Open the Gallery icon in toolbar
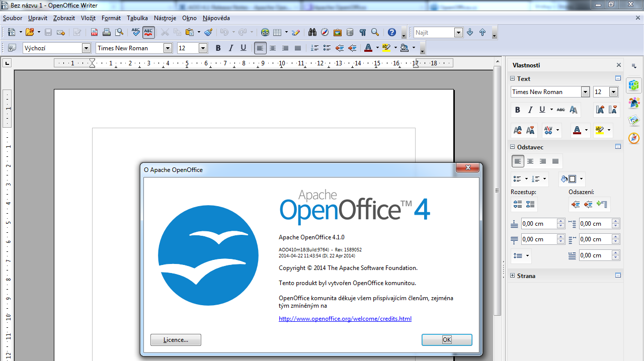The width and height of the screenshot is (644, 361). (337, 32)
